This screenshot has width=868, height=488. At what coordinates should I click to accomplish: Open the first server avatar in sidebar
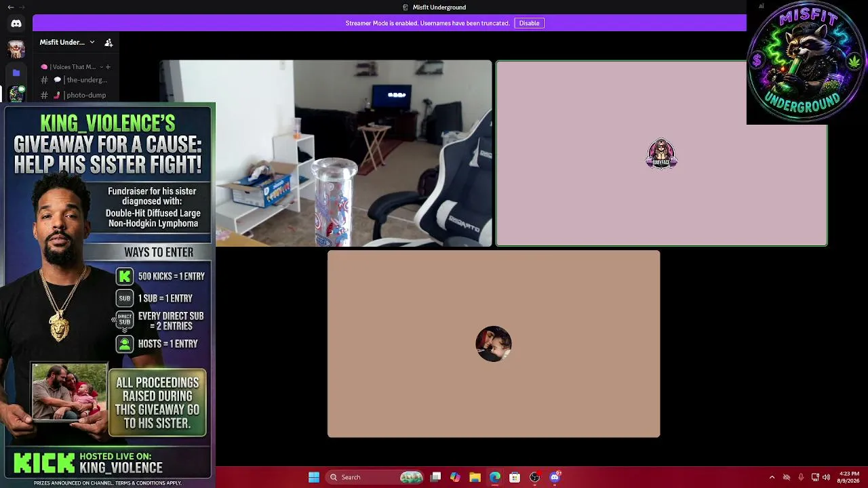tap(16, 49)
